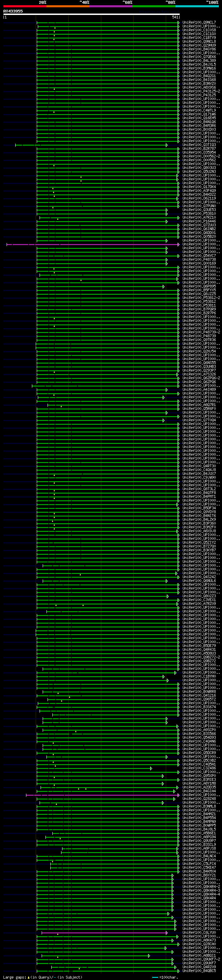The width and height of the screenshot is (222, 980).
Task: Open the UniRef100_C1C0S8 hit
Action: point(199,30)
